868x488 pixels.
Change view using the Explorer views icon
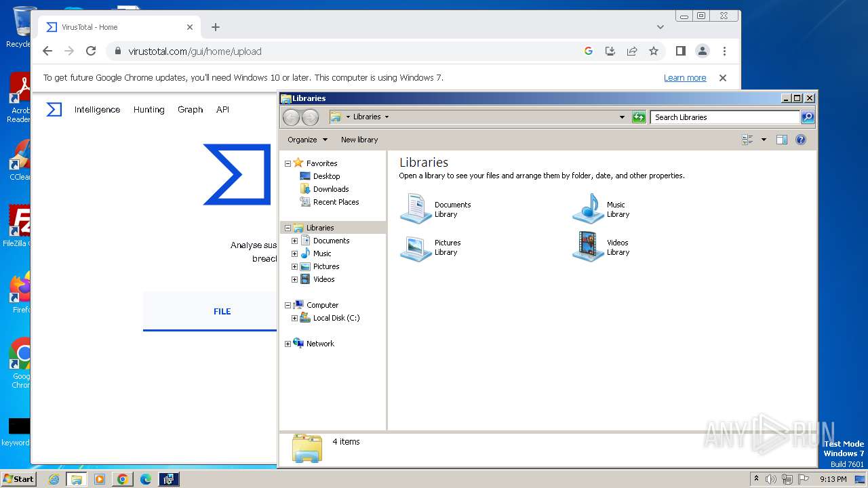(x=747, y=140)
